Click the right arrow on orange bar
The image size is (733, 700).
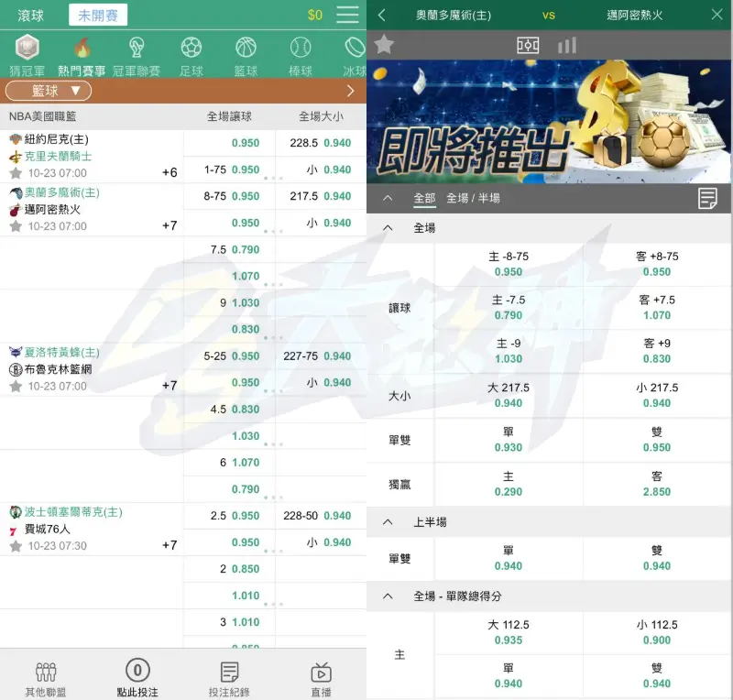coord(351,91)
